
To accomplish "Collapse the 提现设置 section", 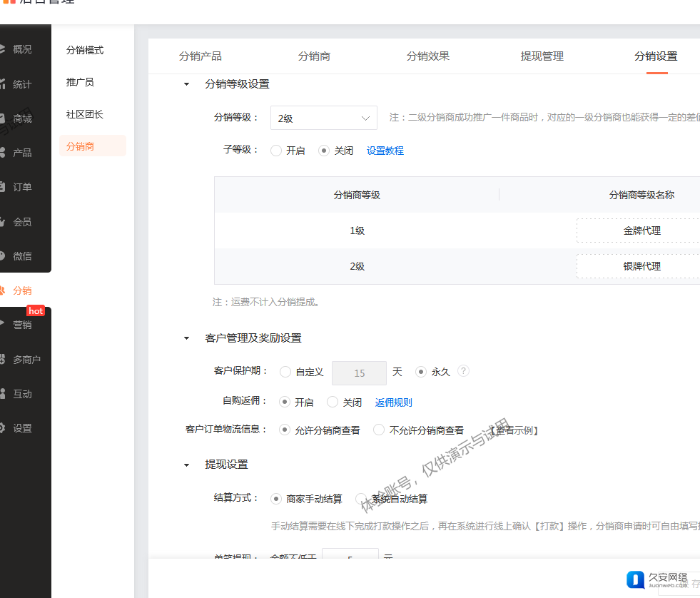I will [x=187, y=465].
